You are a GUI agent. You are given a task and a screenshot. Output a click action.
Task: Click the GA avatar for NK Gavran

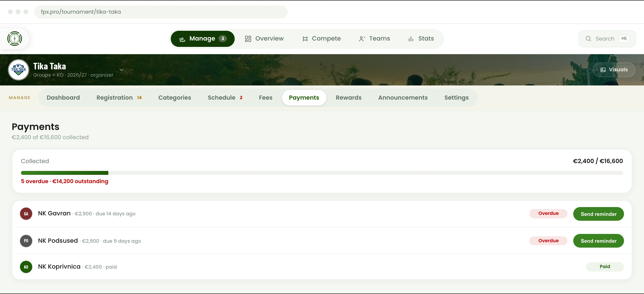coord(26,214)
